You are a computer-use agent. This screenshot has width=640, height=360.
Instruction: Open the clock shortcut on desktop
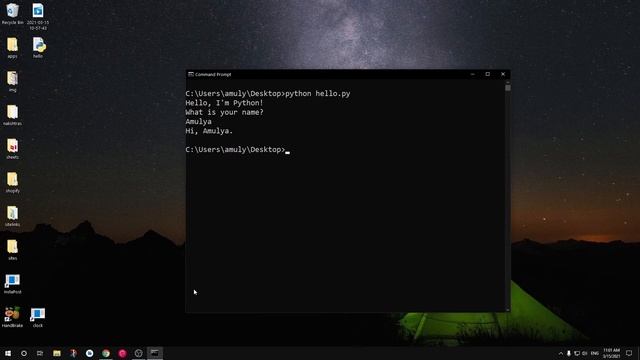coord(38,317)
